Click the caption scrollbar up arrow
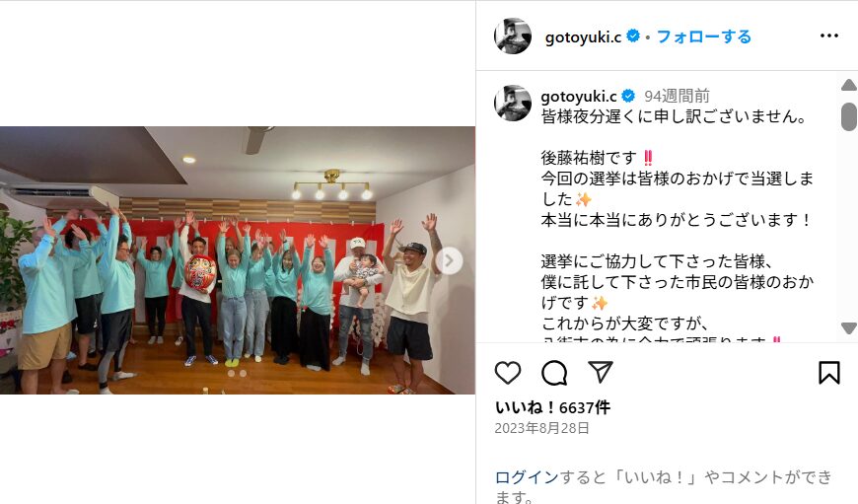Screen dimensions: 858x504 pyautogui.click(x=849, y=86)
